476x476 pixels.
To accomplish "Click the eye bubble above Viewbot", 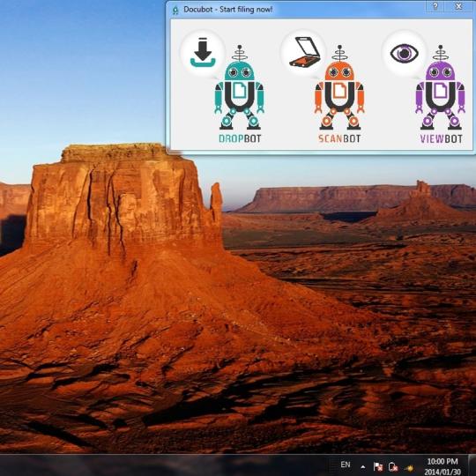I will point(405,54).
